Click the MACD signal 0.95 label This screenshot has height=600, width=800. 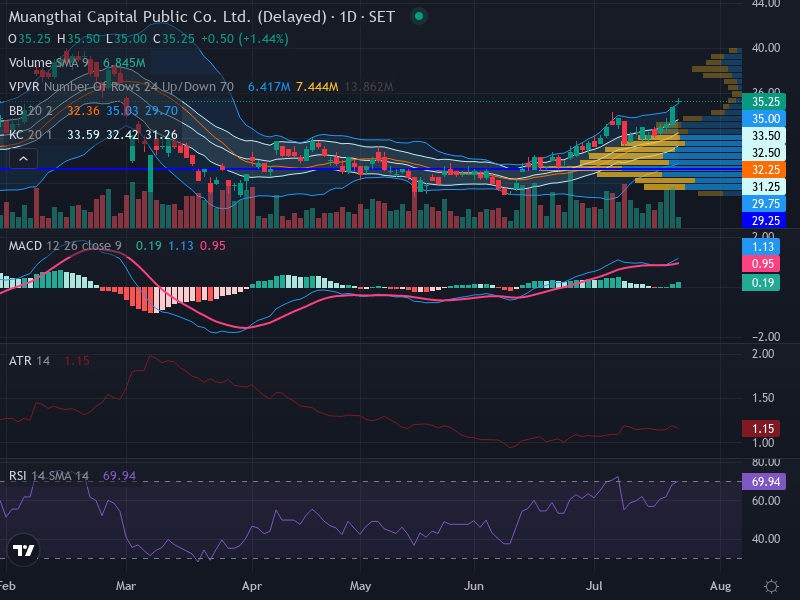click(761, 264)
